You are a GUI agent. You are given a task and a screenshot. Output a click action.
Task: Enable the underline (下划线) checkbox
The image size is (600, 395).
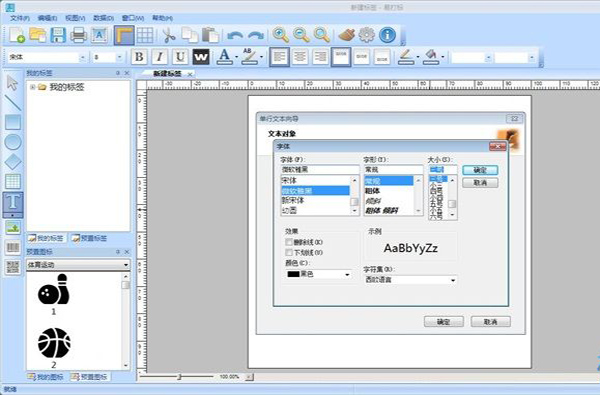tap(289, 253)
